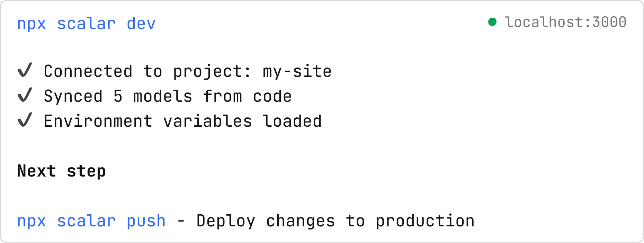Click the word push in the bottom command
Screen dimensions: 644x243
[146, 221]
